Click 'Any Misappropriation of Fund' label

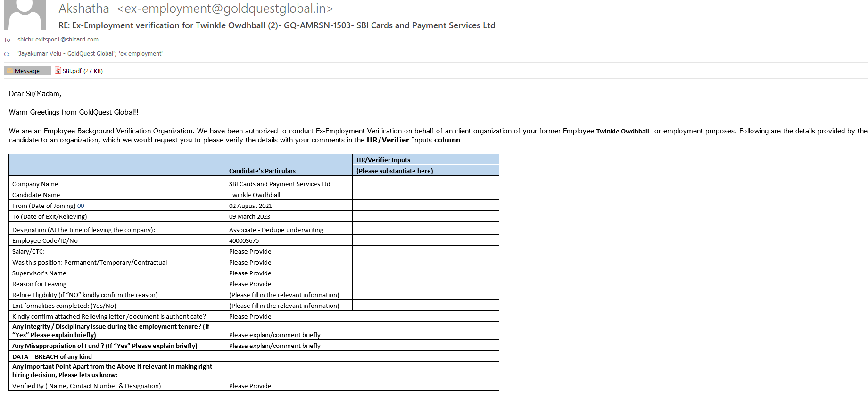pos(105,346)
